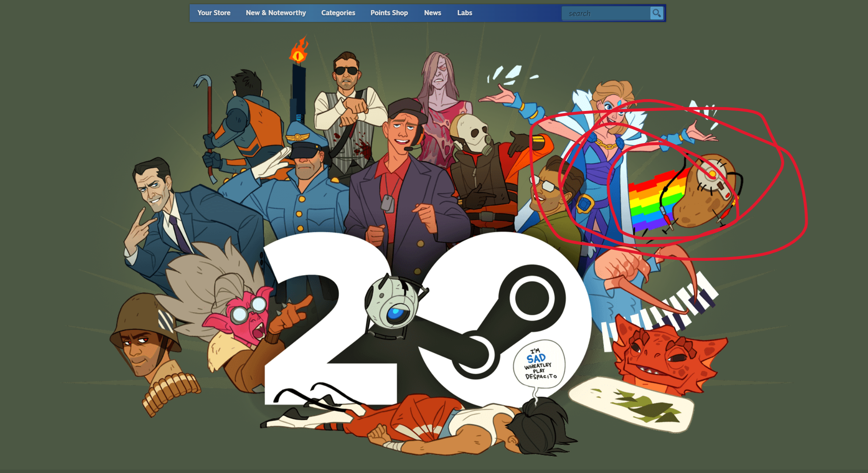This screenshot has height=473, width=868.
Task: Open the News section
Action: click(x=433, y=13)
